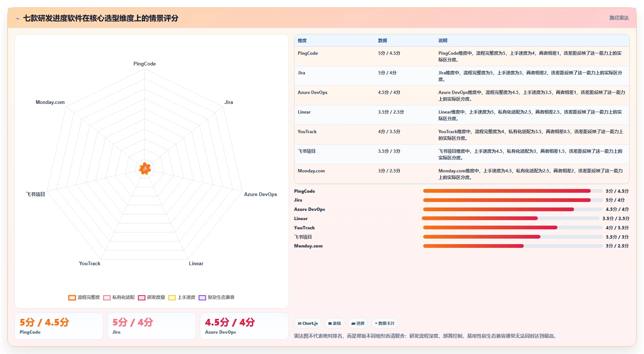Click the 路径雷达 label in the header
Image resolution: width=644 pixels, height=354 pixels.
pos(619,18)
